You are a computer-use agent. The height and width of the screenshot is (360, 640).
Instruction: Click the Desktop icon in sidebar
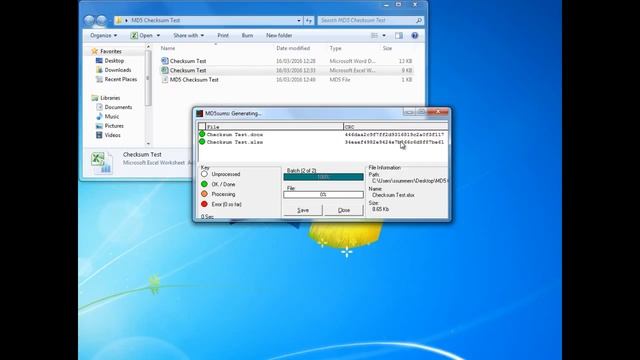99,60
